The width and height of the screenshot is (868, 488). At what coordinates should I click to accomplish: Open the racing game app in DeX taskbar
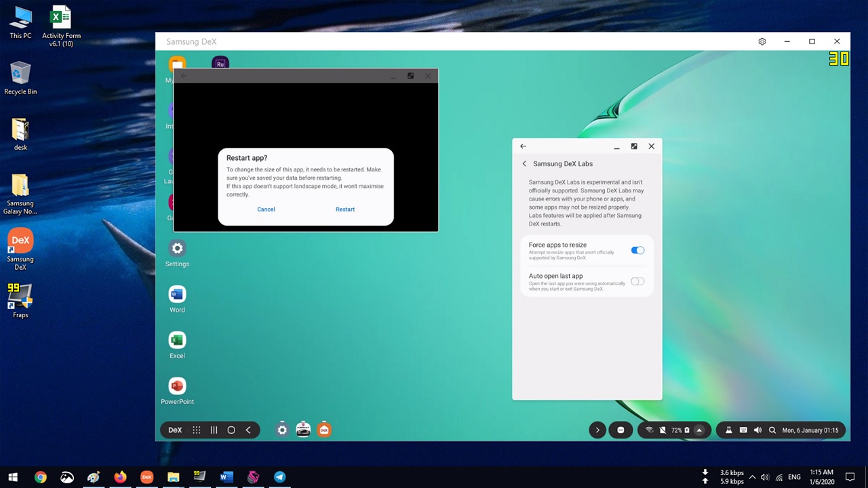coord(303,430)
